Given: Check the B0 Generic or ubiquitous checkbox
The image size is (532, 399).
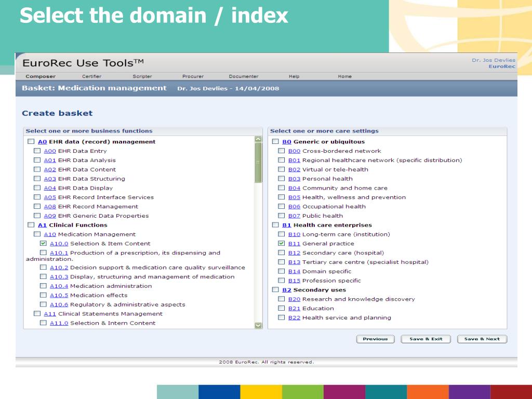Looking at the screenshot, I should [x=275, y=141].
